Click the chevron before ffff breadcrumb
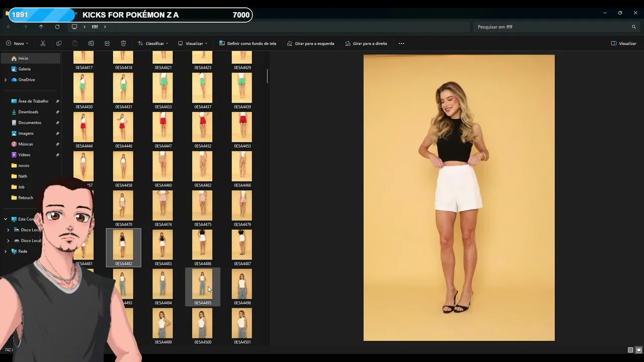This screenshot has height=362, width=644. [85, 27]
